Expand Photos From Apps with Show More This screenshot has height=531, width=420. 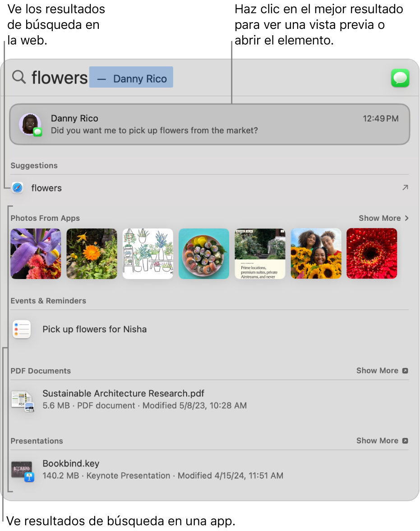[384, 218]
